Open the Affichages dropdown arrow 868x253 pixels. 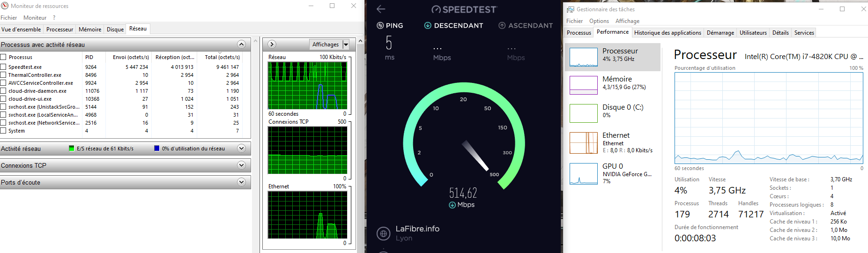[x=346, y=45]
